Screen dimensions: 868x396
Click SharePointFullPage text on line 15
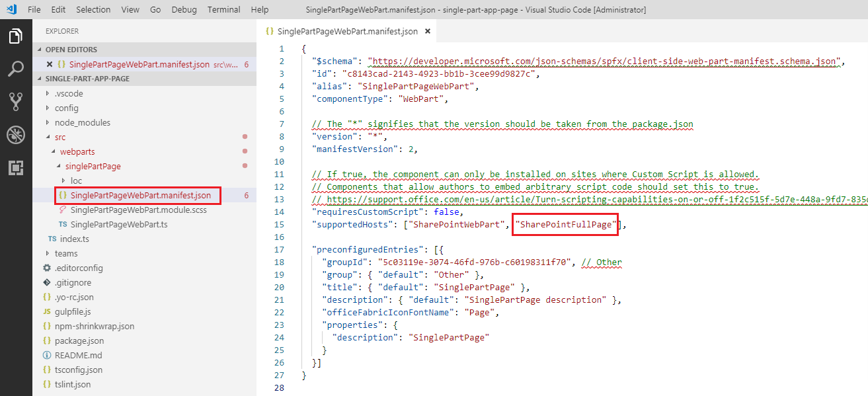point(565,225)
